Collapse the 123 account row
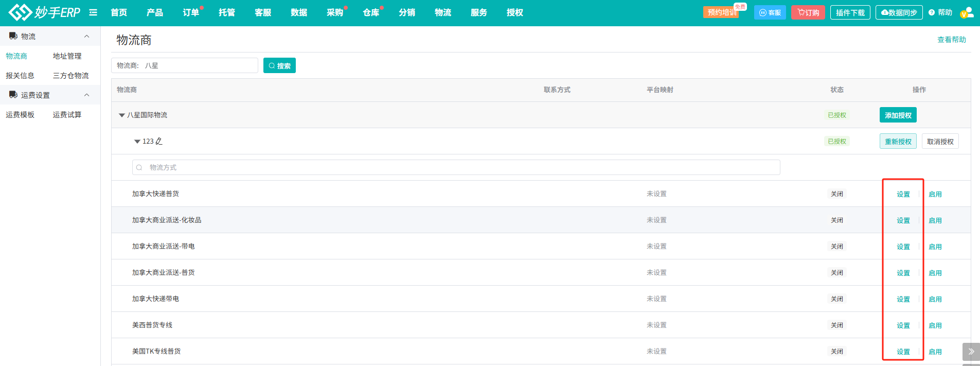This screenshot has width=980, height=366. [137, 142]
